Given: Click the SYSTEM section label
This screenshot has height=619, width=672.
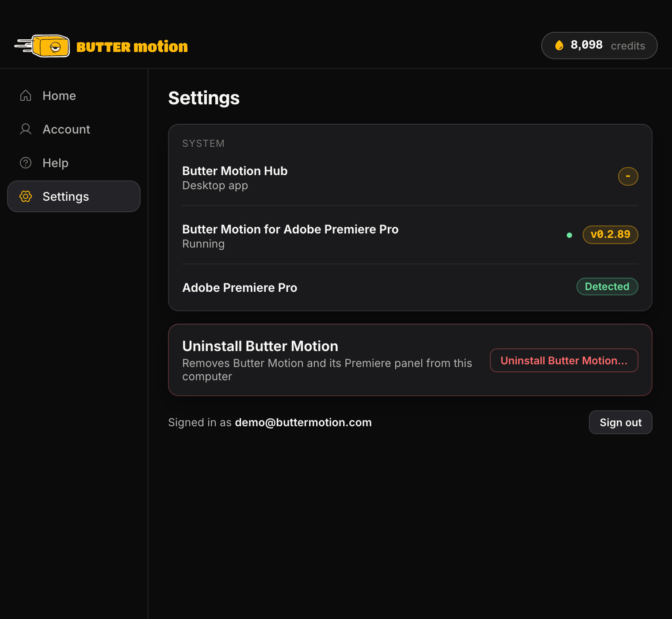Looking at the screenshot, I should 203,143.
